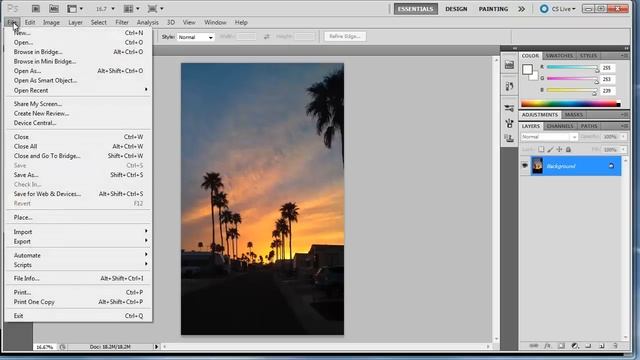Toggle the lock position option
Screen dimensions: 640x360
point(559,149)
